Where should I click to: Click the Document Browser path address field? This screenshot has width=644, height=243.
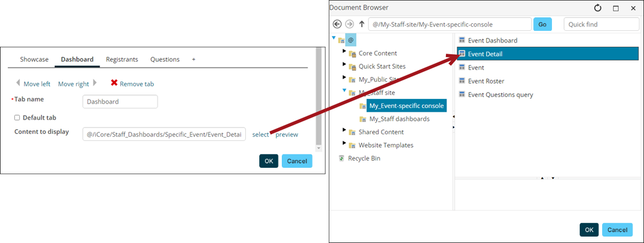coord(450,24)
